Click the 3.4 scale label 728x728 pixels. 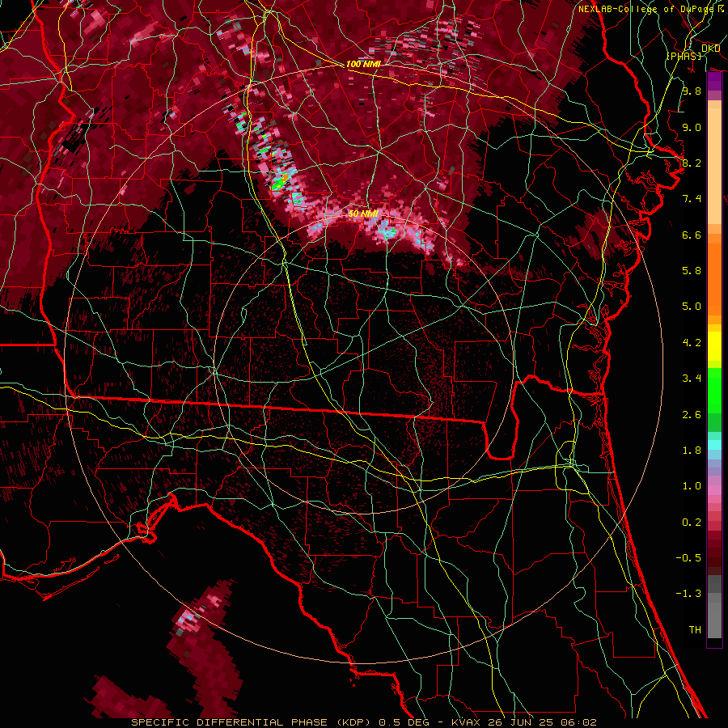click(x=692, y=379)
